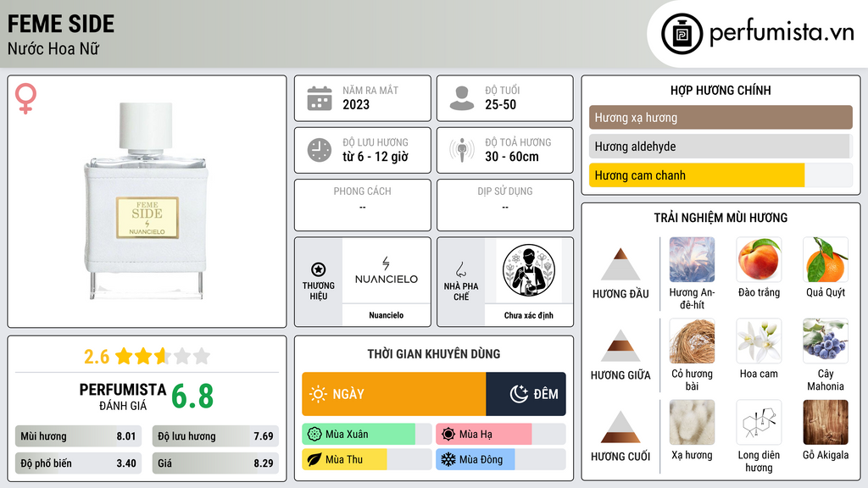Click the Chưa xác định perfumer label
Viewport: 868px width, 488px height.
[529, 315]
